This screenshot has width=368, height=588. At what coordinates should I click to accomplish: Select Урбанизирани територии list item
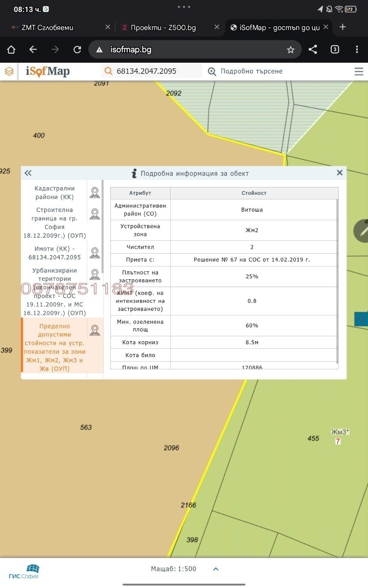click(54, 291)
